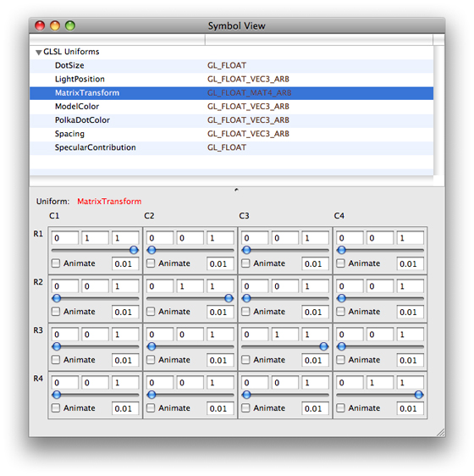Enable Animate checkbox in R2 C4 cell
Screen dimensions: 474x476
pos(341,312)
